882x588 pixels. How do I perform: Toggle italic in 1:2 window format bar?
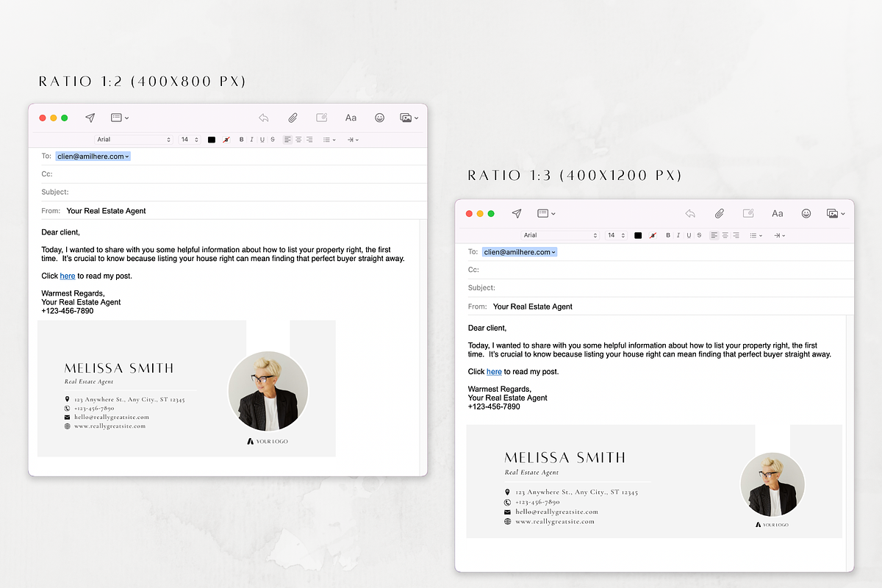point(252,140)
